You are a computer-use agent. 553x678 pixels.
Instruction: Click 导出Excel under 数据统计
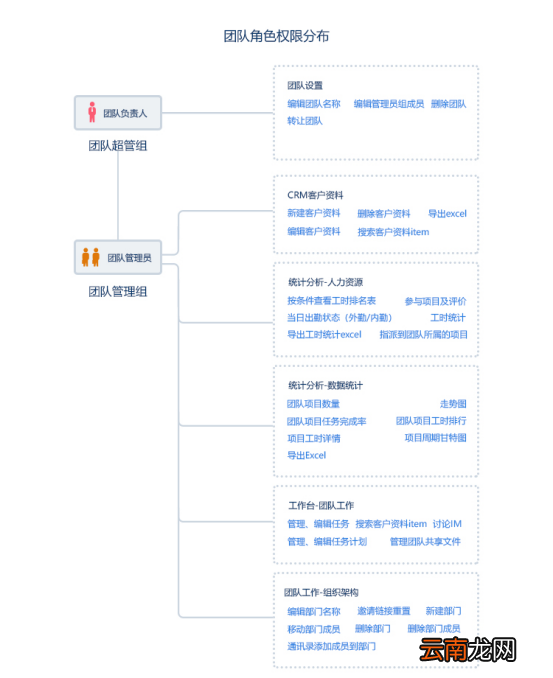pos(307,455)
